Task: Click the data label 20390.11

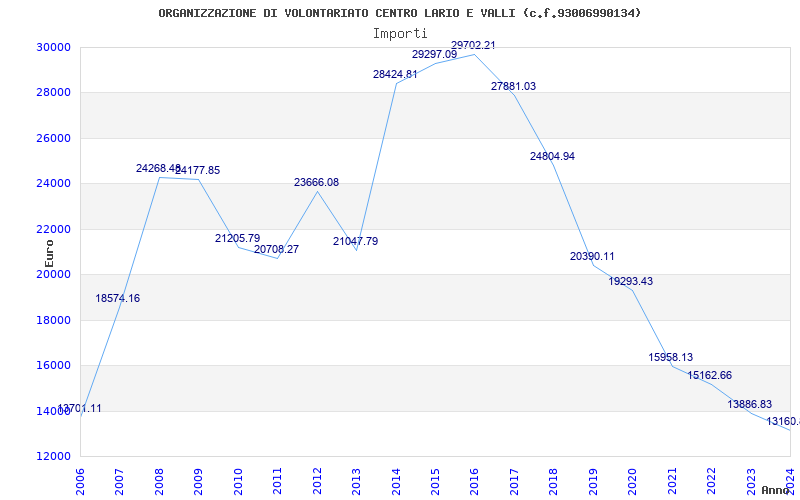Action: [x=592, y=257]
